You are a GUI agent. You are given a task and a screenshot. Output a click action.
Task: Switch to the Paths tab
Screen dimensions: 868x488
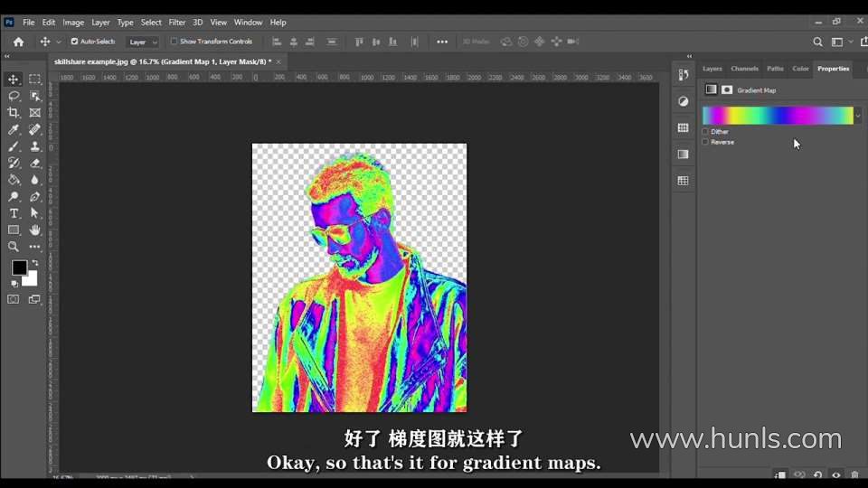tap(775, 69)
